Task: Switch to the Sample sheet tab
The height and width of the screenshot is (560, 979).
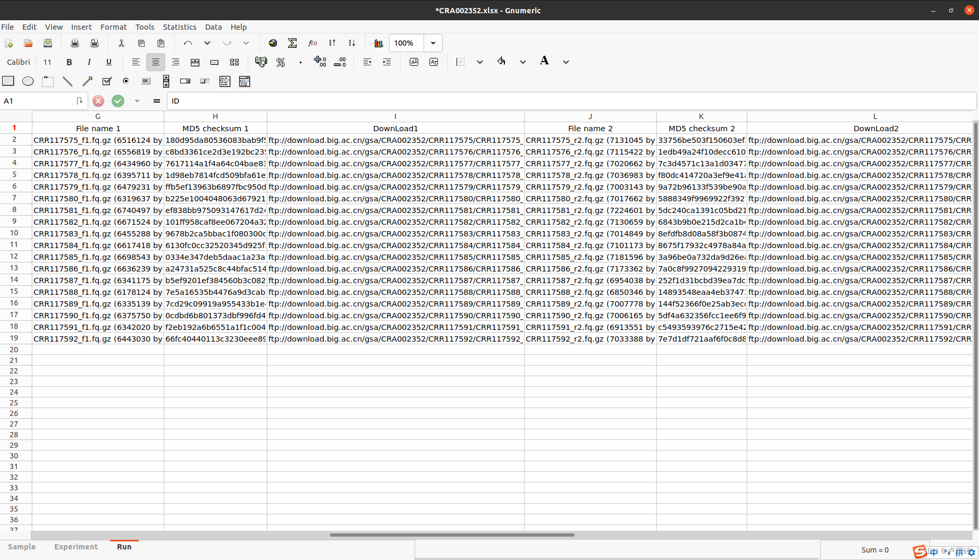Action: (22, 547)
